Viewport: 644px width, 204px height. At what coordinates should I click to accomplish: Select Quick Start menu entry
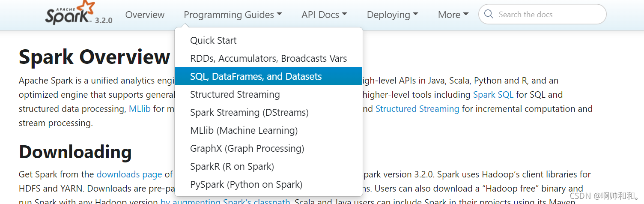point(268,40)
